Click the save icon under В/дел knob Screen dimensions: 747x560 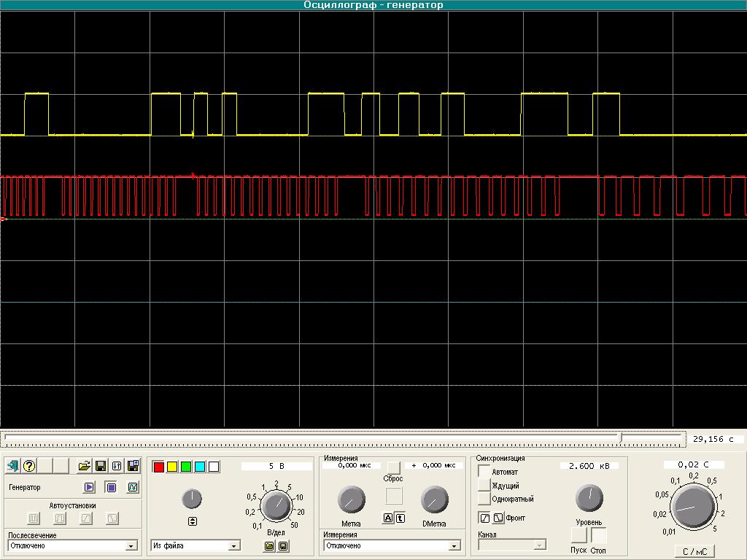(283, 545)
